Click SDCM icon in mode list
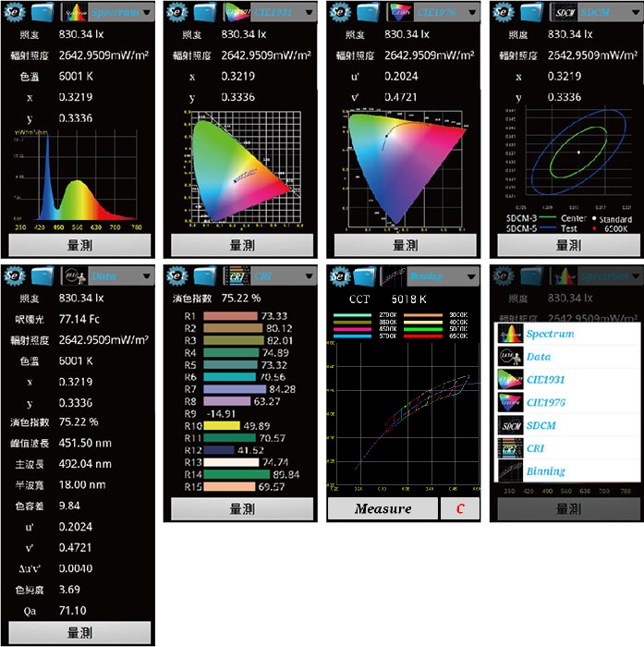The image size is (644, 647). (x=510, y=425)
